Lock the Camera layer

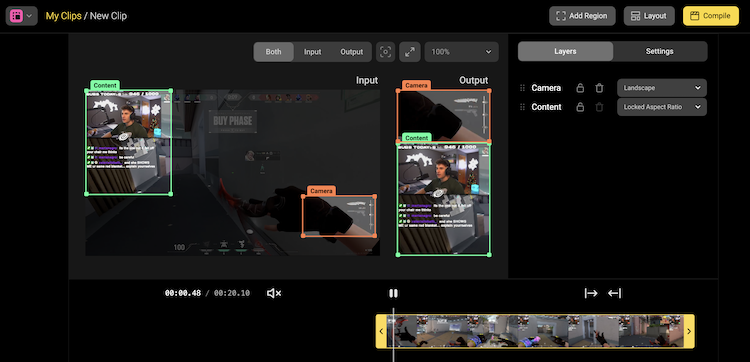580,88
